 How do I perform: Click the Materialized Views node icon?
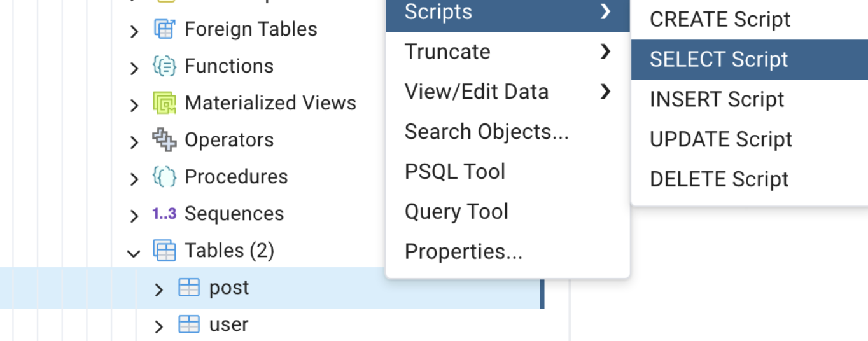tap(164, 103)
